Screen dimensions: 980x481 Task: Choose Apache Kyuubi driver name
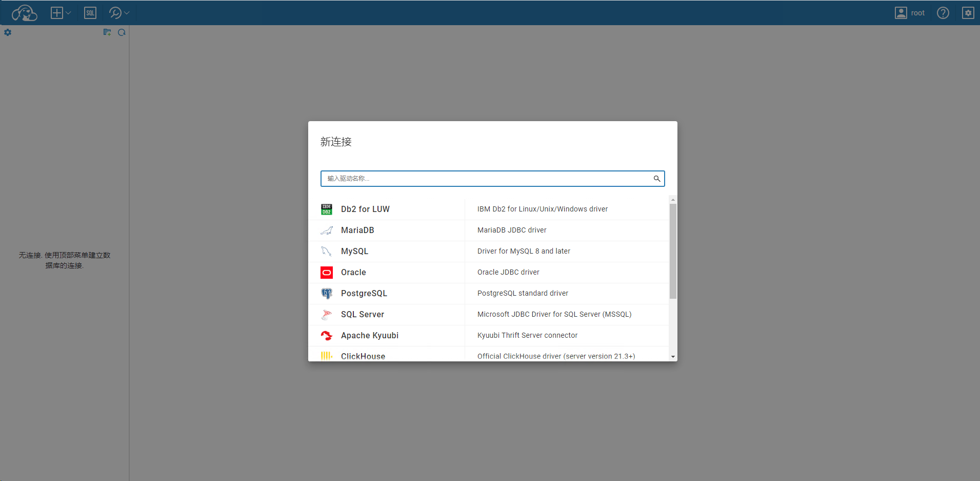[x=370, y=335]
